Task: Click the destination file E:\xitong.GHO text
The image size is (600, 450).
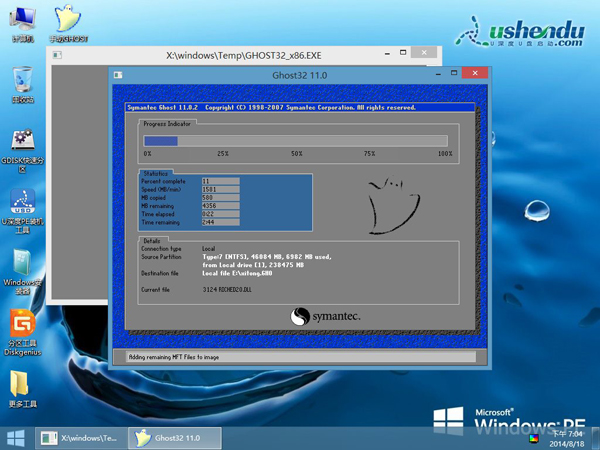Action: (237, 273)
